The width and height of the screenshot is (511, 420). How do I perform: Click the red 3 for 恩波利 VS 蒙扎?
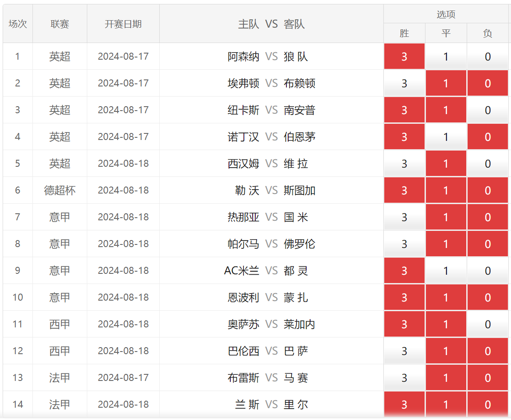(404, 297)
